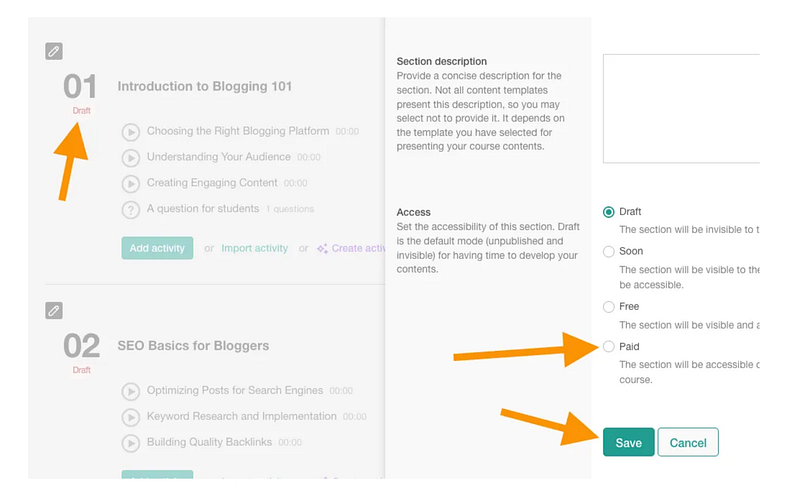Click into the Section description text box
This screenshot has width=800, height=485.
pyautogui.click(x=681, y=109)
